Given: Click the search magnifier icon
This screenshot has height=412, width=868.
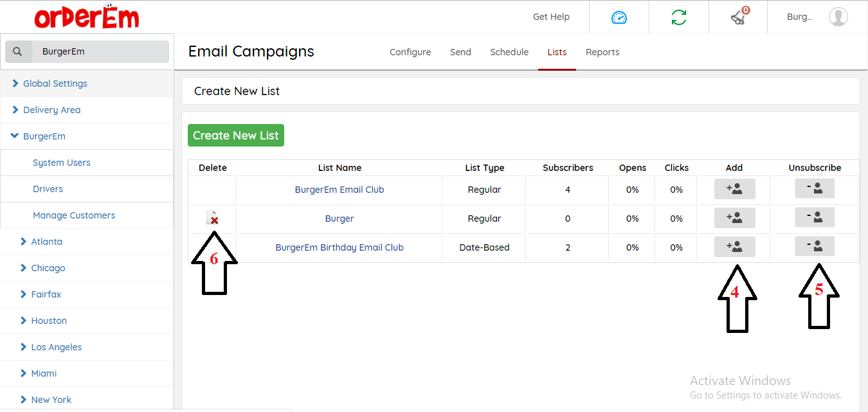Looking at the screenshot, I should click(18, 52).
